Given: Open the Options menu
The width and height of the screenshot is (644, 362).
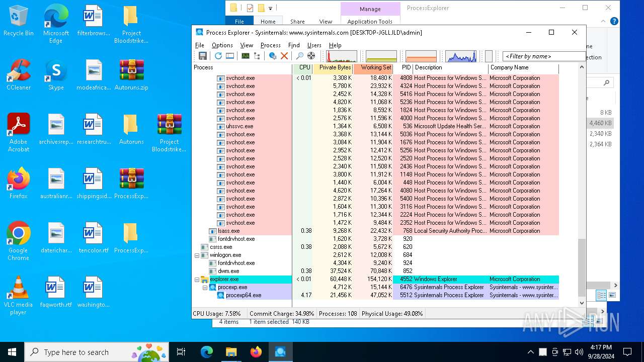Looking at the screenshot, I should (222, 45).
